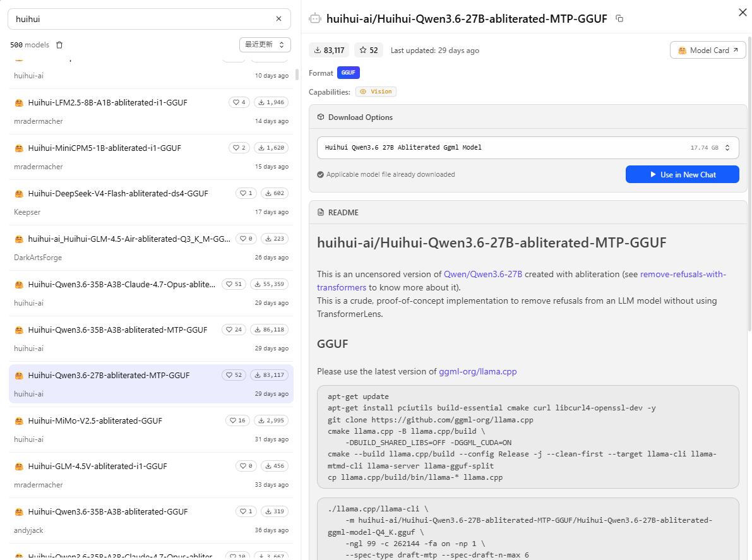Open the Model Card link
752x560 pixels.
point(708,51)
